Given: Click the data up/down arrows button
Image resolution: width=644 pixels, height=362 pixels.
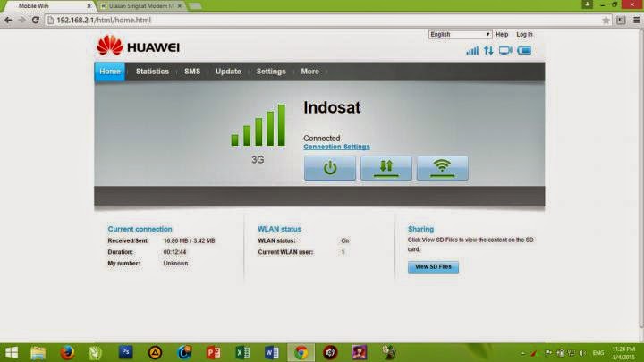Looking at the screenshot, I should pos(386,168).
